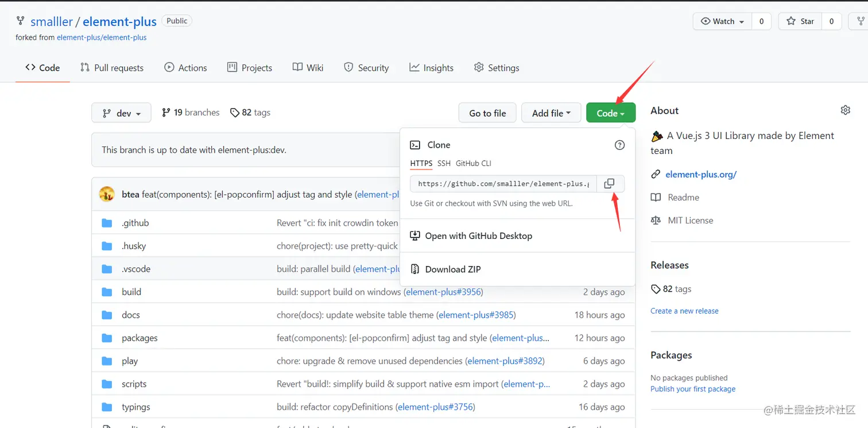Click the scripts folder icon
This screenshot has width=868, height=428.
click(x=107, y=384)
